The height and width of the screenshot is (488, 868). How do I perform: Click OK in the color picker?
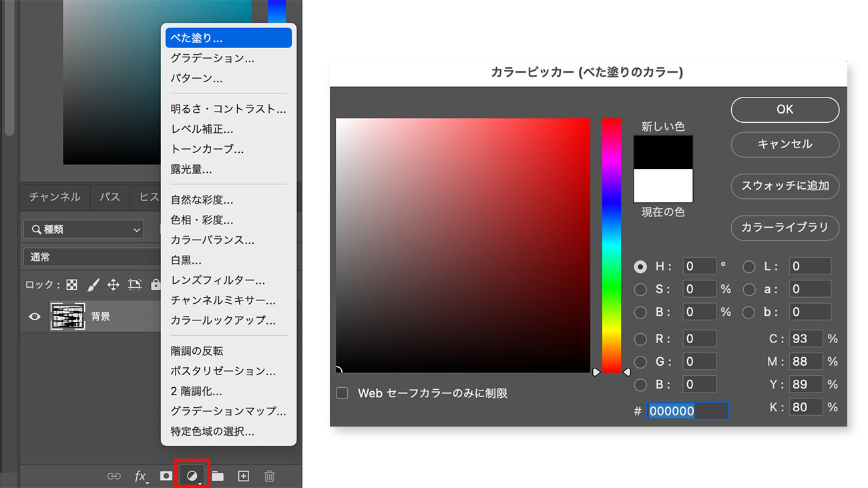(785, 109)
